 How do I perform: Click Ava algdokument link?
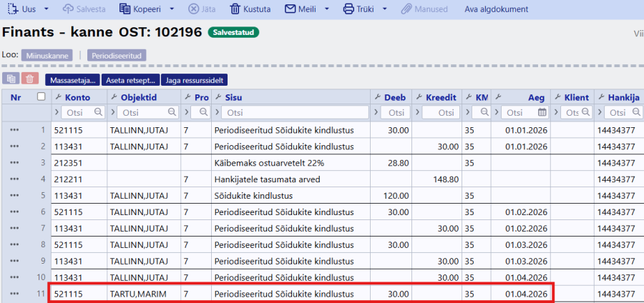coord(497,9)
